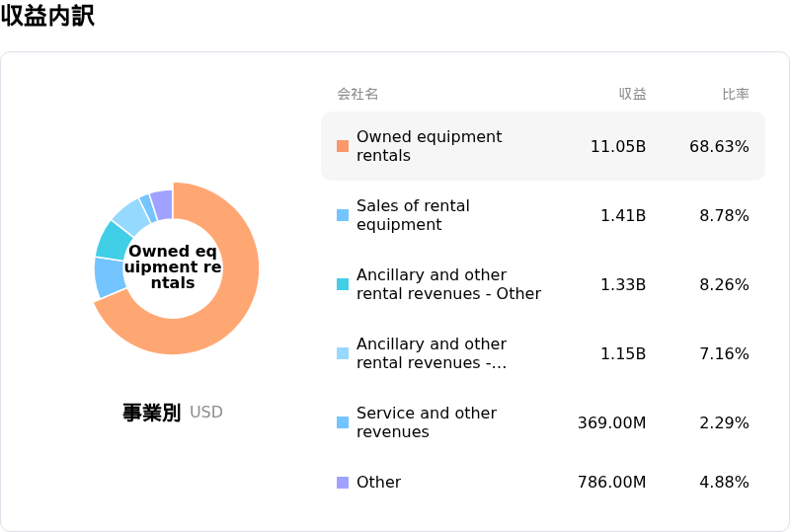The image size is (790, 532).
Task: Click the 2.29% ratio value
Action: [x=724, y=422]
